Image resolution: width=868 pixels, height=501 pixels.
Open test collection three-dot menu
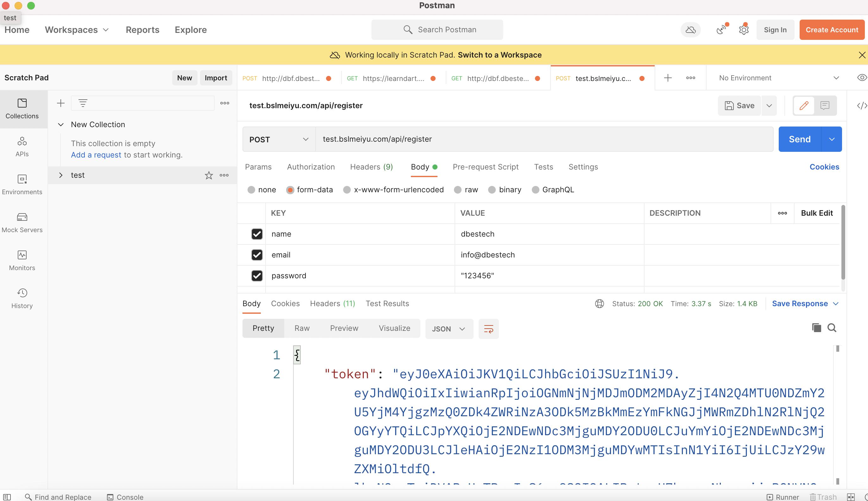(224, 175)
